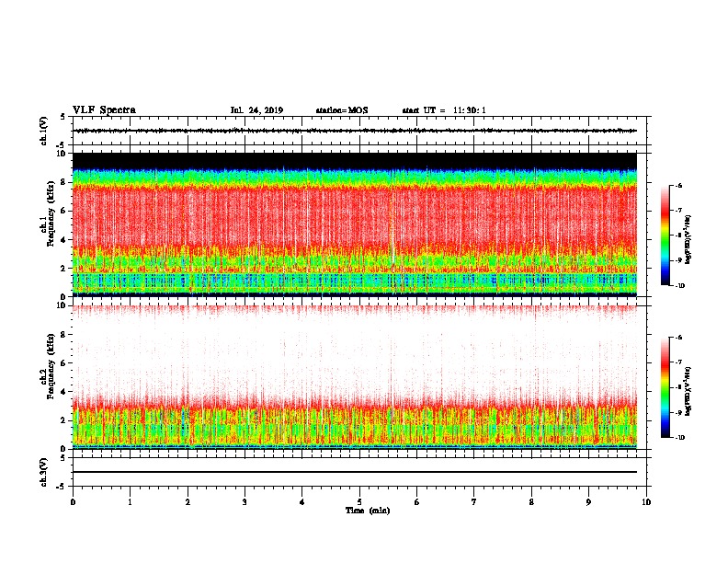Click the ch.1 PSD color bar

coord(665,236)
